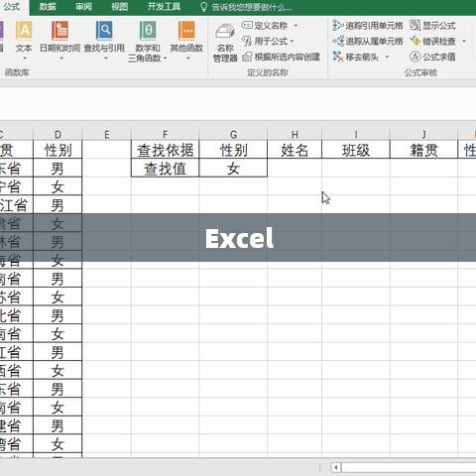Toggle 显示公式 show formulas

click(x=432, y=26)
